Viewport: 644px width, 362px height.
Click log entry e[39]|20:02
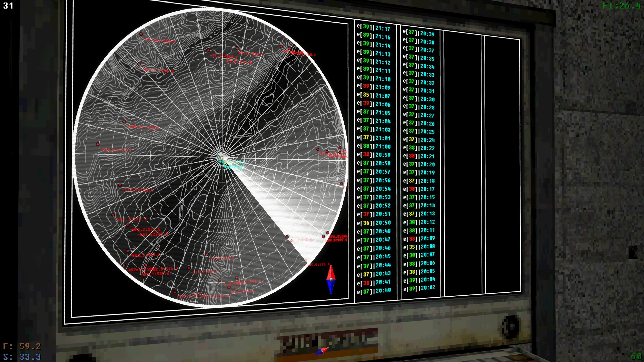click(419, 288)
